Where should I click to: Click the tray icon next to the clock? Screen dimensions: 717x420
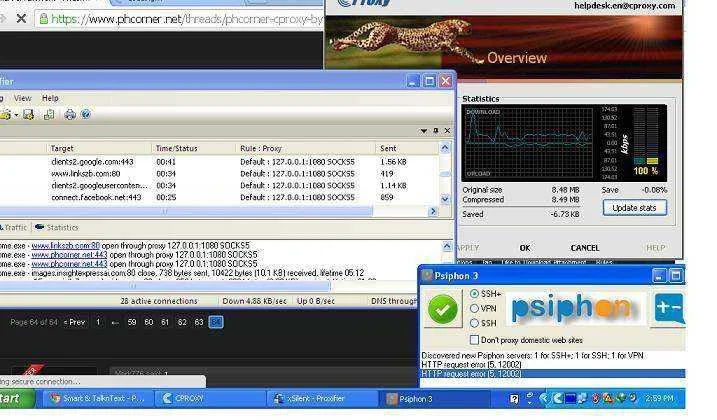tap(633, 398)
